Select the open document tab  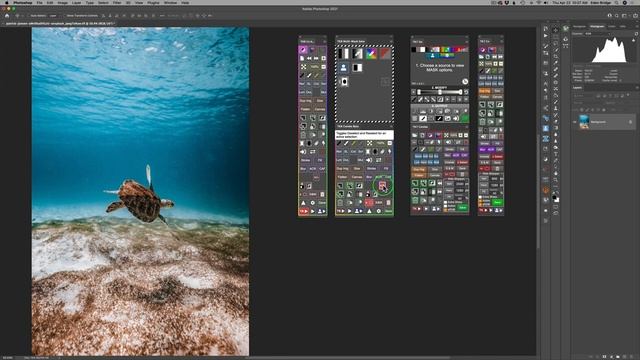pyautogui.click(x=59, y=23)
